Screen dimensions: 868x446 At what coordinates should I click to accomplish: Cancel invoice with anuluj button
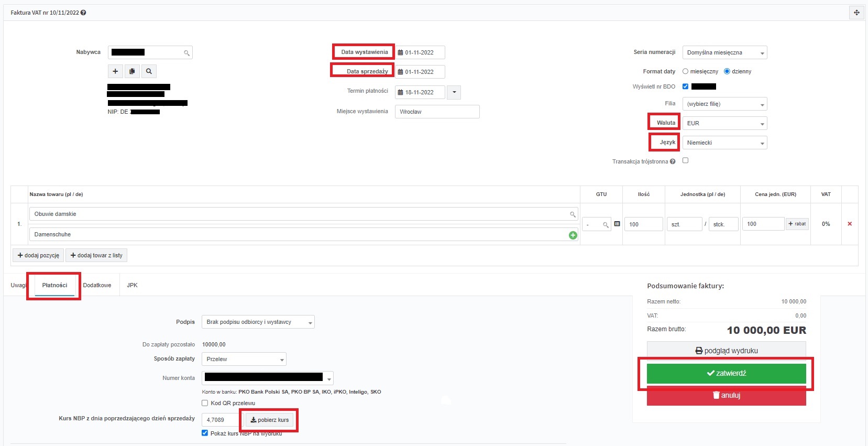point(727,396)
